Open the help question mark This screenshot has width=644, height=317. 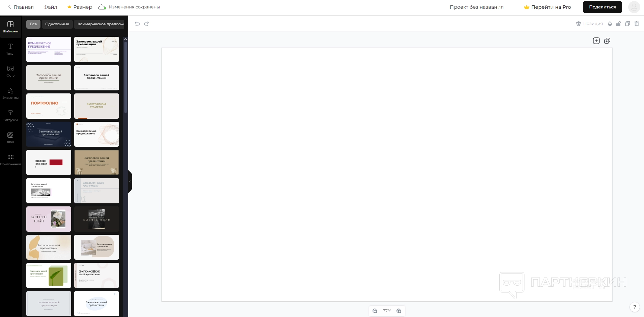tap(635, 307)
